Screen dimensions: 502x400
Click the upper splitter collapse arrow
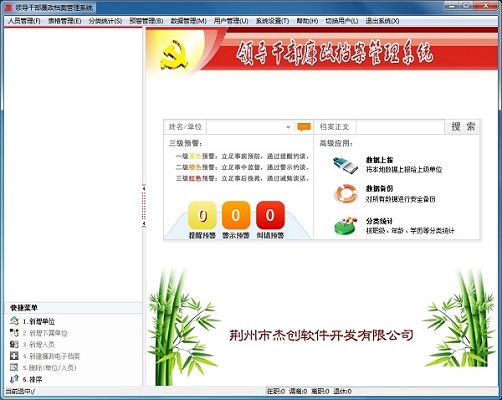[144, 189]
